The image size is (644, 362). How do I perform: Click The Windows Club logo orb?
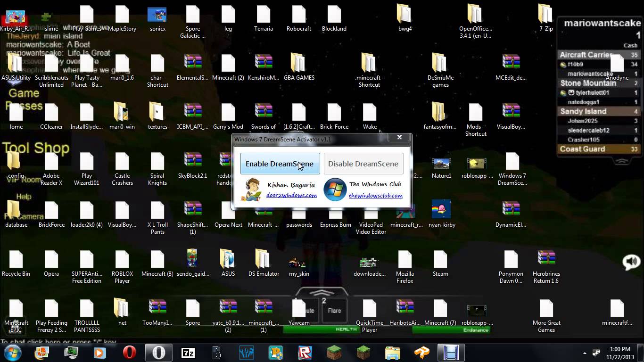tap(335, 189)
